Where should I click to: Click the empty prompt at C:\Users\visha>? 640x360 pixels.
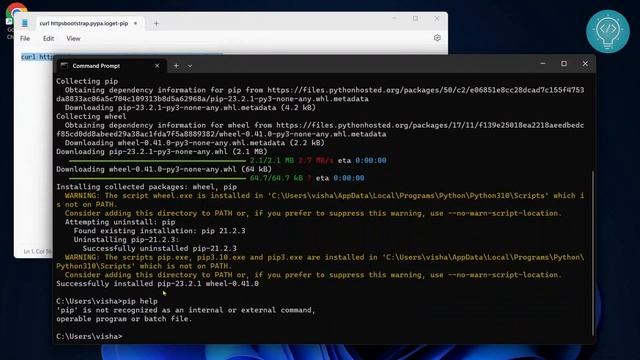pyautogui.click(x=89, y=336)
